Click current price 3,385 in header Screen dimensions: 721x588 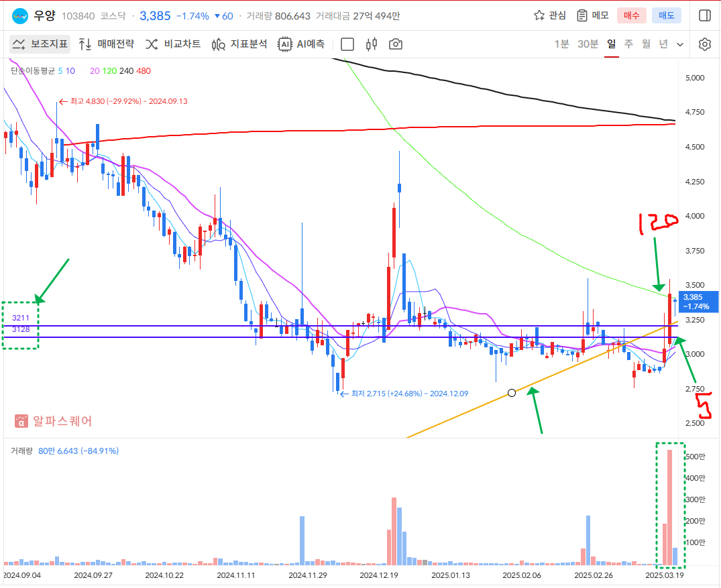click(x=155, y=16)
